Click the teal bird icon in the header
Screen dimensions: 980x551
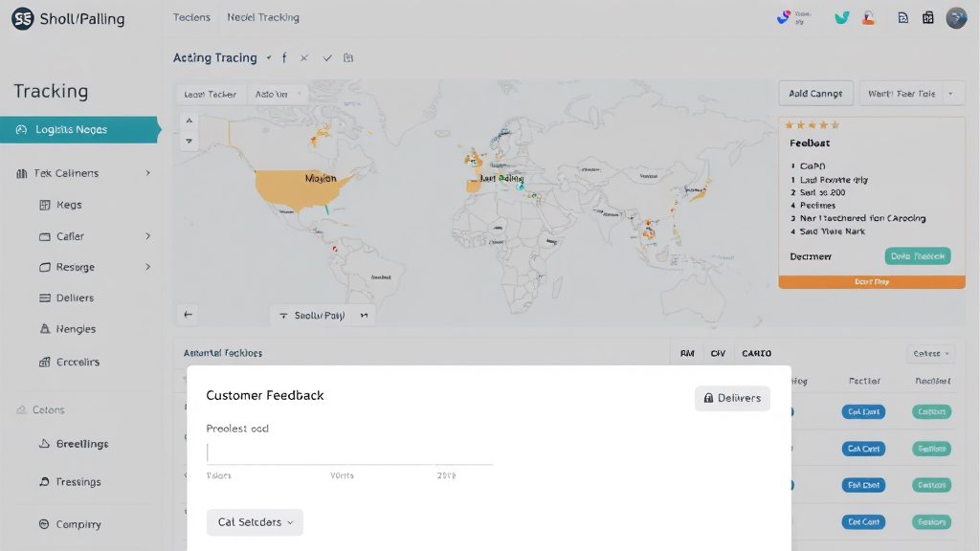coord(842,17)
